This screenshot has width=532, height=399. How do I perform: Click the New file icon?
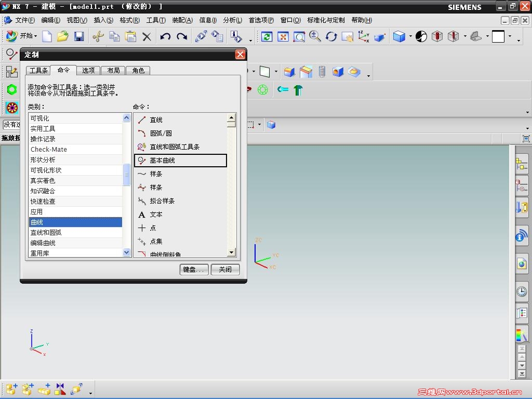pos(47,36)
